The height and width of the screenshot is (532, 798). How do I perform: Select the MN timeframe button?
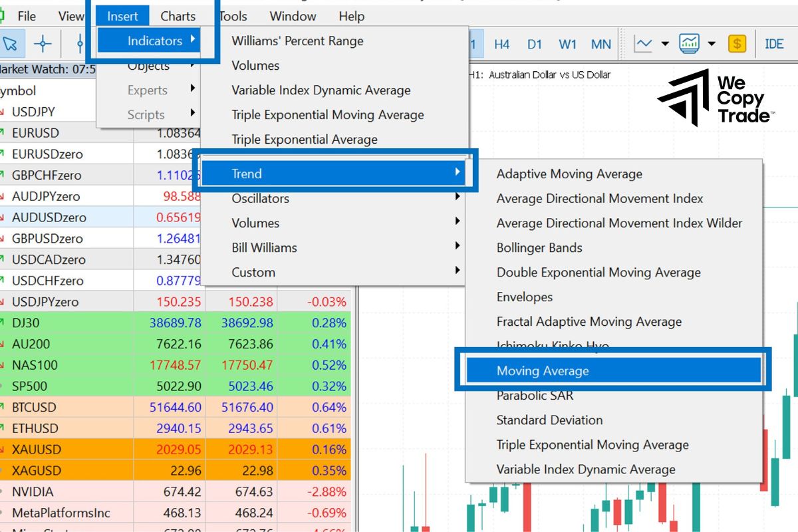(x=600, y=44)
